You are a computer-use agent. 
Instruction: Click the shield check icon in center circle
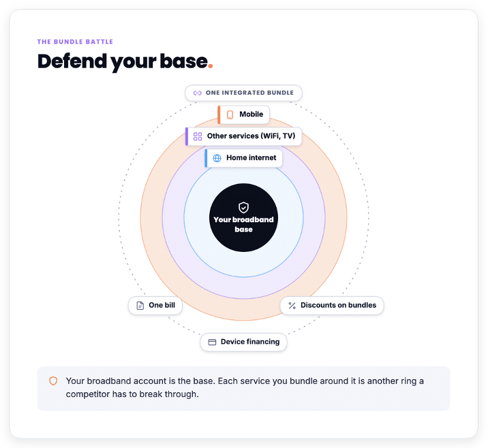pyautogui.click(x=243, y=208)
